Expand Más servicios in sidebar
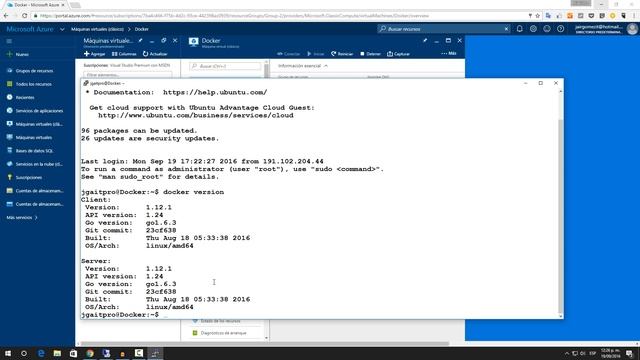Viewport: 640px width, 360px height. tap(22, 218)
